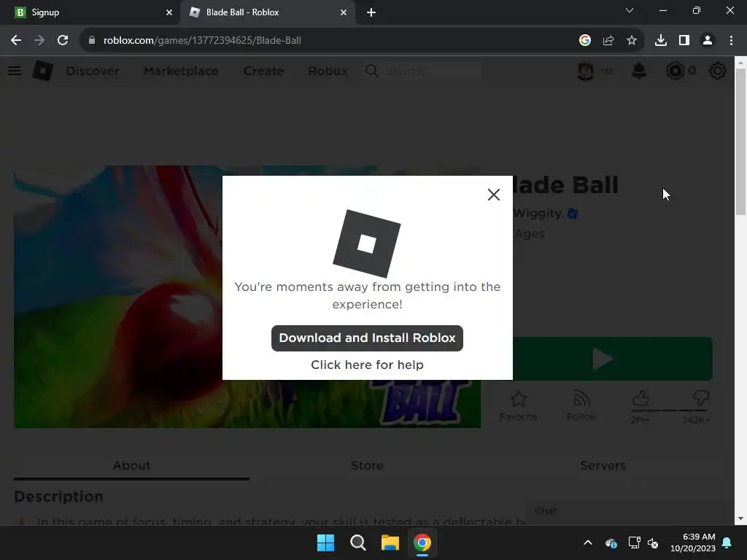Click the browser forward arrow
The image size is (747, 560).
(x=39, y=41)
